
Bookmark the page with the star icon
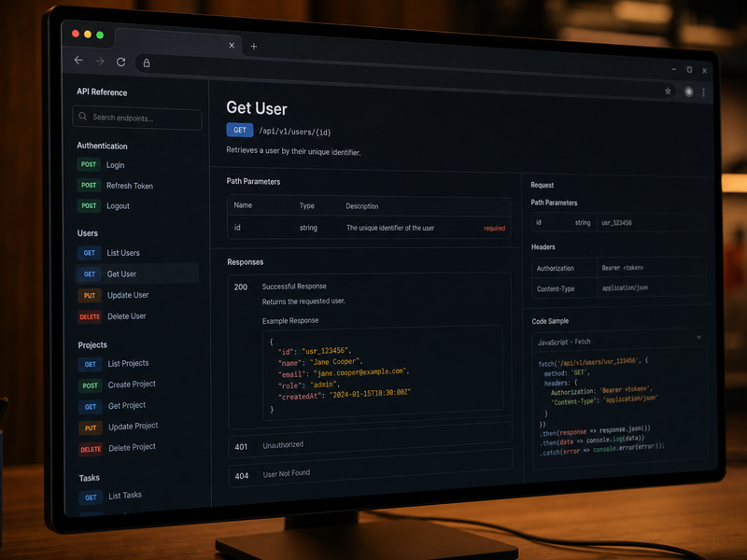click(x=668, y=91)
